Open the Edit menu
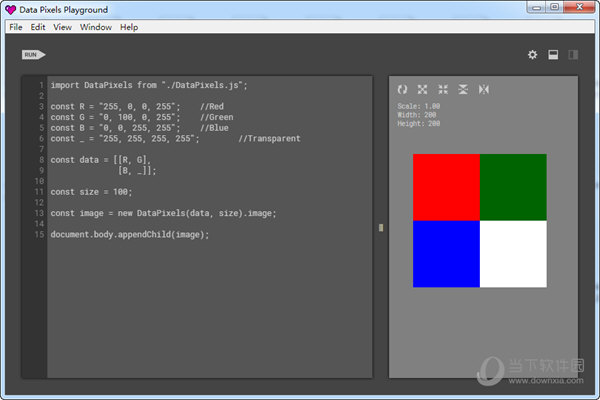The image size is (600, 400). point(38,27)
